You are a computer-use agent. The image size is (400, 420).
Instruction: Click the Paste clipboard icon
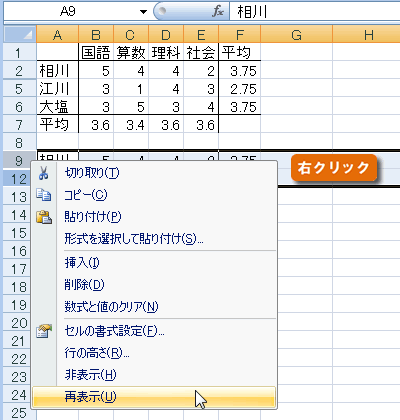point(44,217)
